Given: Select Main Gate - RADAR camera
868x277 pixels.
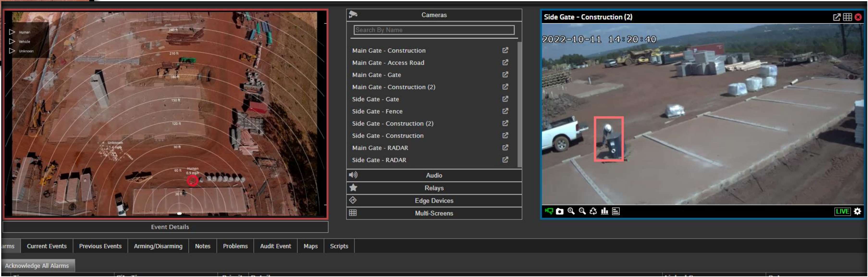Looking at the screenshot, I should click(x=380, y=148).
